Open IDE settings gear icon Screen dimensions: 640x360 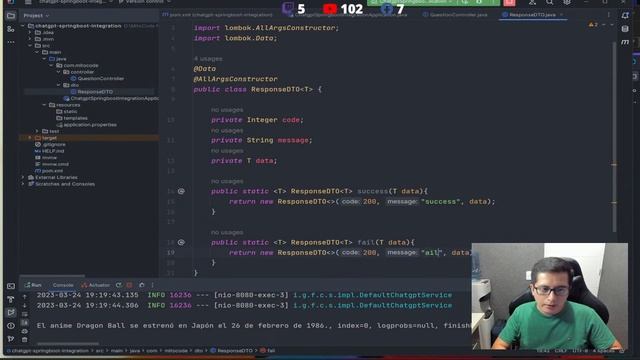567,2
